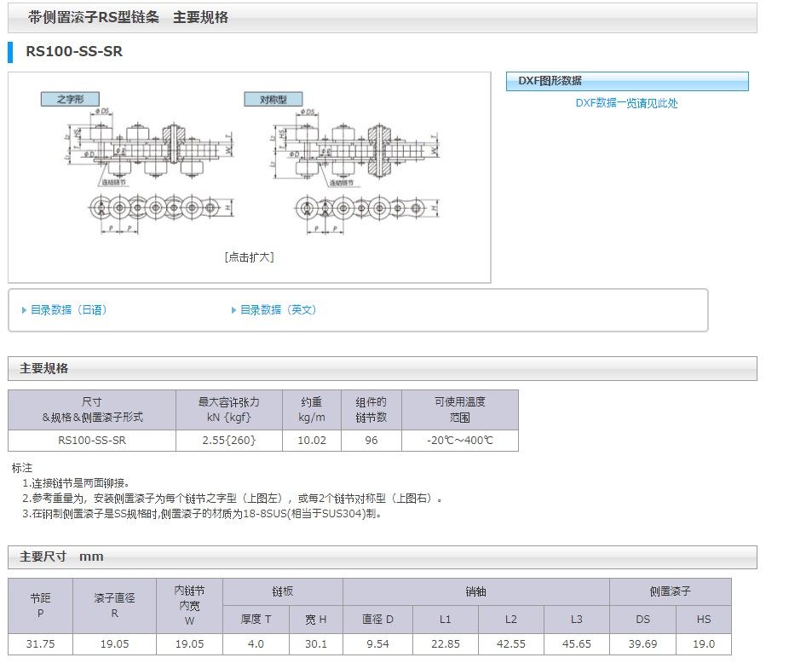Screen dimensions: 812x669
Task: Click the 宽 H sub-header
Action: click(316, 620)
